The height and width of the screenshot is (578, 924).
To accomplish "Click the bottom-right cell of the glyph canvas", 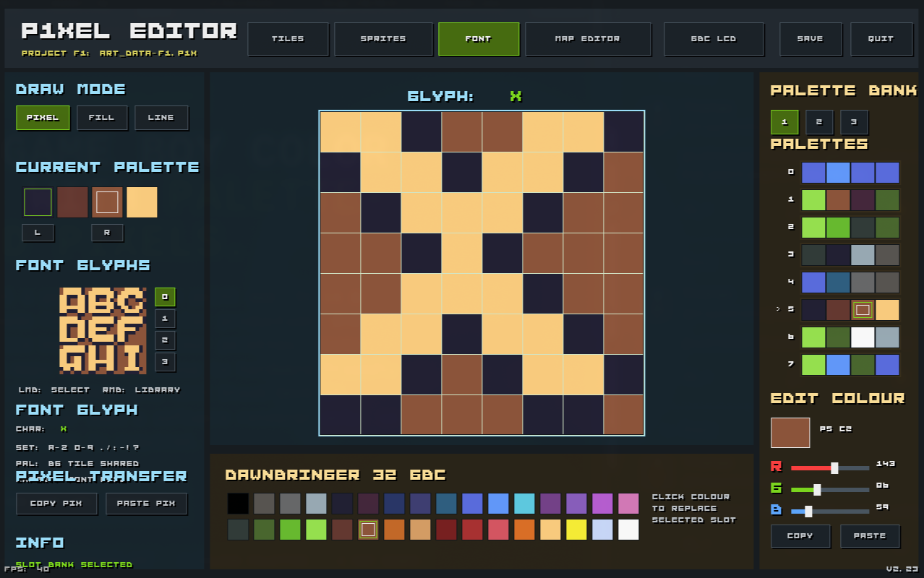I will click(623, 415).
